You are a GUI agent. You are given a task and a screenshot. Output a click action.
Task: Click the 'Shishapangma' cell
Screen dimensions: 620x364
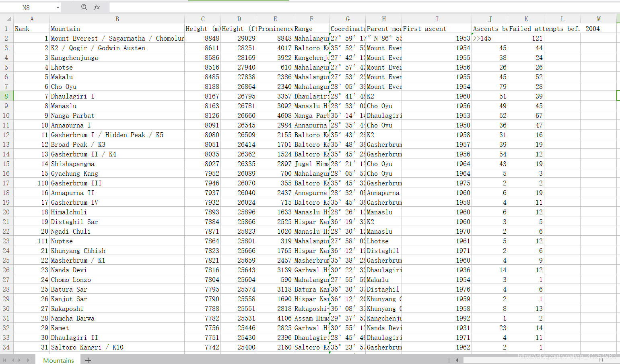tap(117, 164)
